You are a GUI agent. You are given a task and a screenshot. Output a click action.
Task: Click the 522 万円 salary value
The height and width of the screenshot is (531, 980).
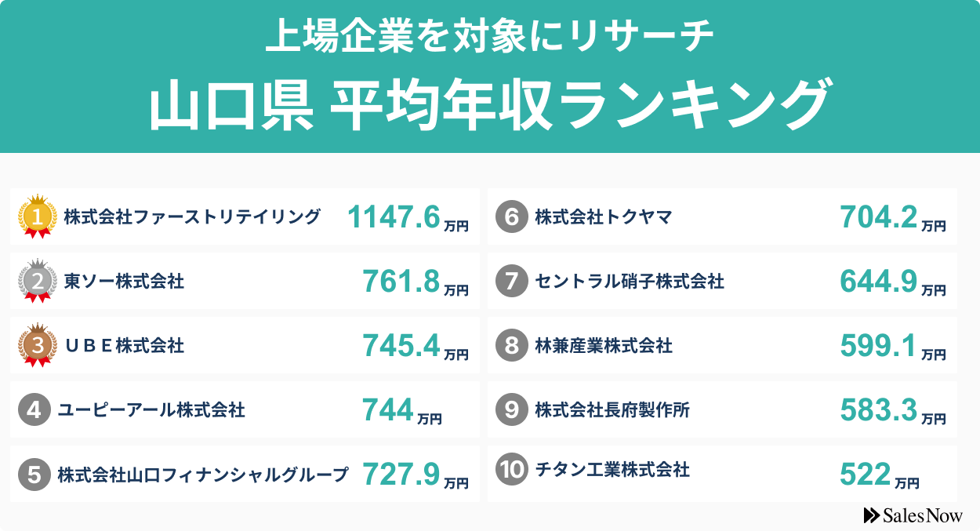pos(879,474)
